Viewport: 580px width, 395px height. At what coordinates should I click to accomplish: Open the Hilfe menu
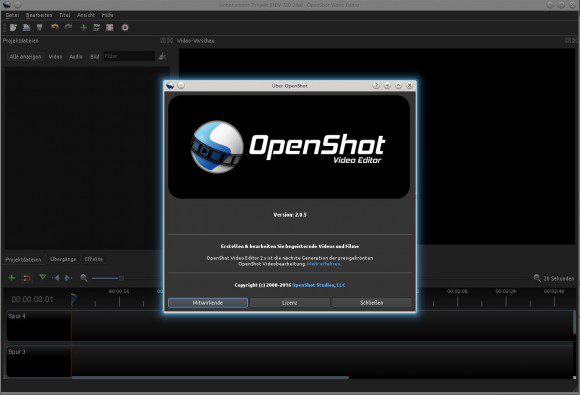pos(108,15)
